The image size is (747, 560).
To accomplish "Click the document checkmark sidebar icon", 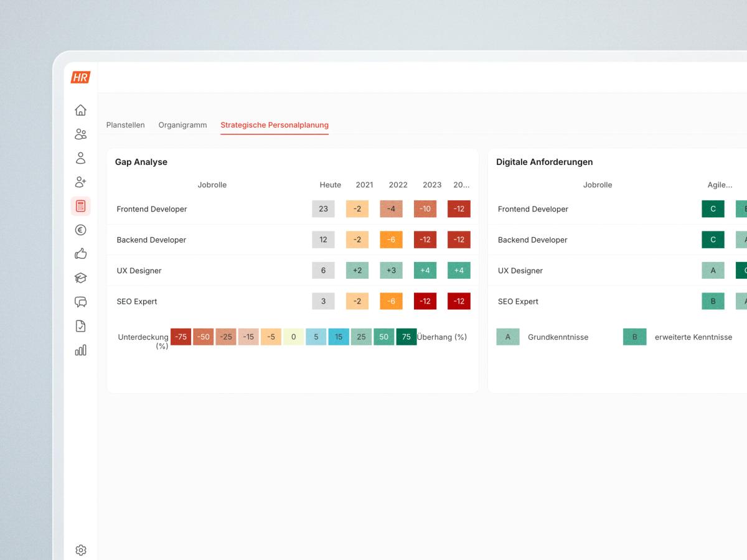I will (80, 326).
